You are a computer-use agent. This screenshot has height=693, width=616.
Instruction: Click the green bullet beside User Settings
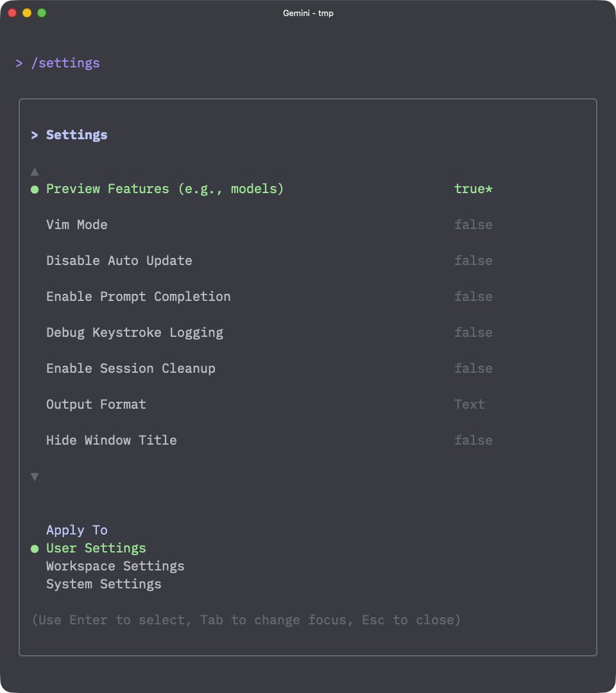35,549
